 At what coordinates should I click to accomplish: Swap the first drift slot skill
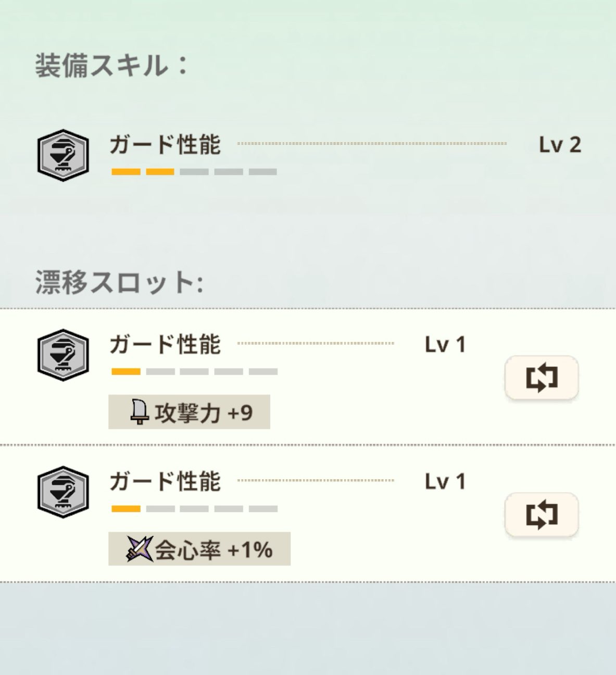pos(542,378)
